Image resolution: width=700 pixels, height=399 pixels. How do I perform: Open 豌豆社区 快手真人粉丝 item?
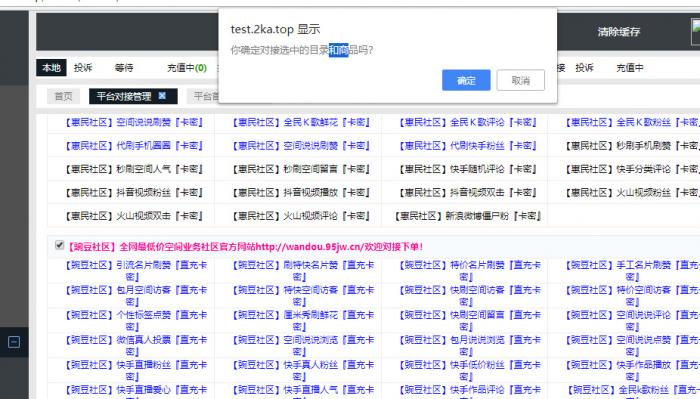pos(303,370)
